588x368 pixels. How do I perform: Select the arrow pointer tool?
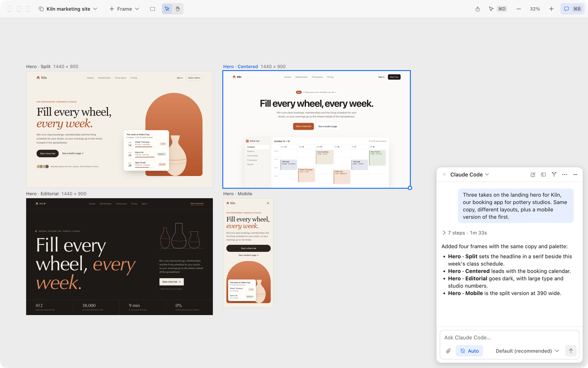(x=167, y=9)
